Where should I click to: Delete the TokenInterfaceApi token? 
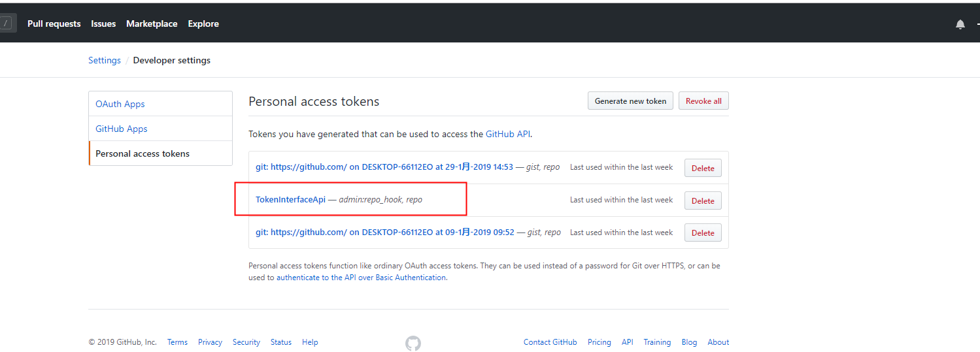click(703, 200)
